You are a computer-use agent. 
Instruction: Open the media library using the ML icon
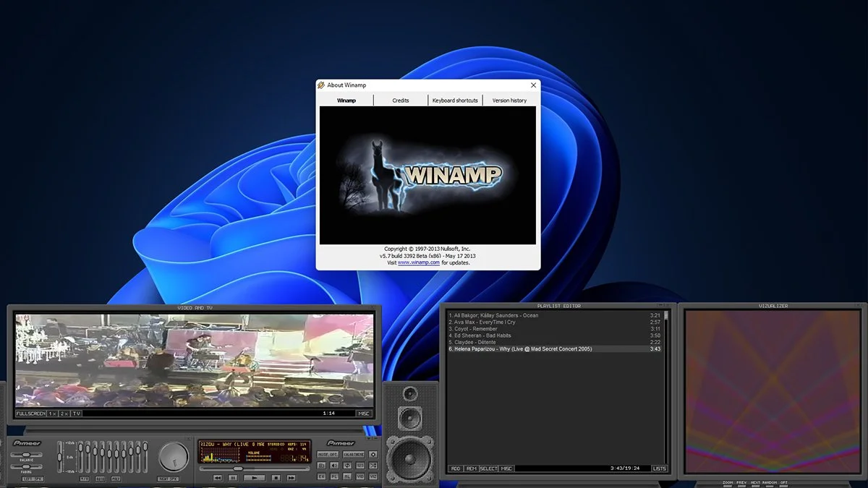tap(347, 476)
